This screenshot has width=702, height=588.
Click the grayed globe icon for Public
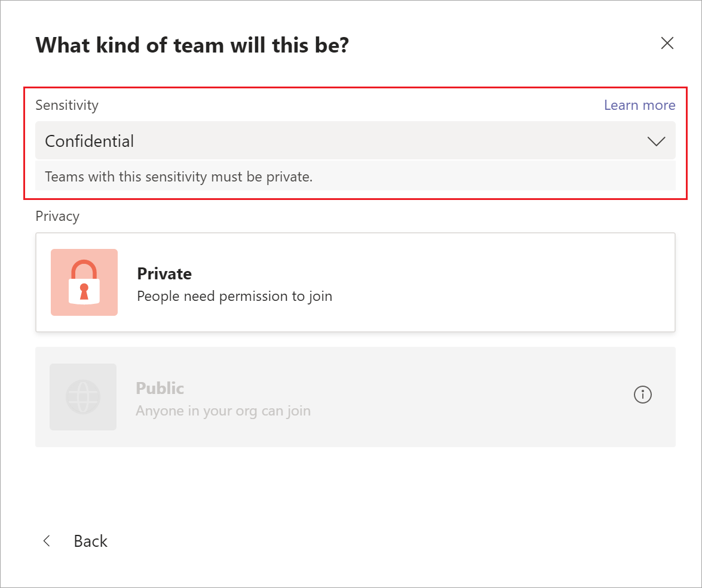pyautogui.click(x=83, y=396)
